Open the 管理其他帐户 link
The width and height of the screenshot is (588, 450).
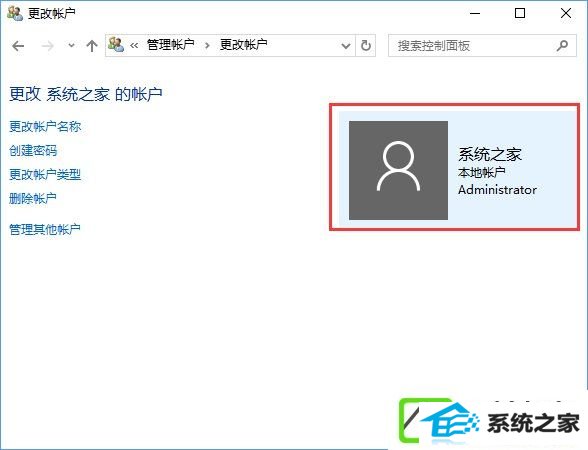click(x=45, y=229)
